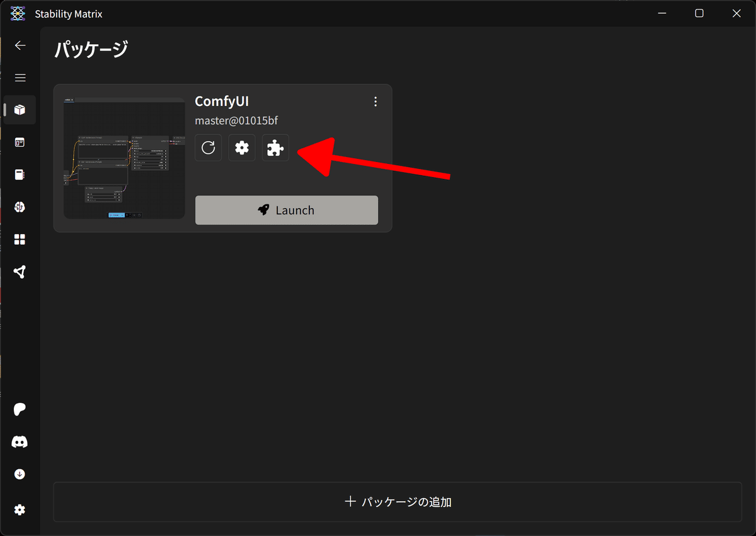Add a new package with パッケージの追加
756x536 pixels.
[398, 501]
